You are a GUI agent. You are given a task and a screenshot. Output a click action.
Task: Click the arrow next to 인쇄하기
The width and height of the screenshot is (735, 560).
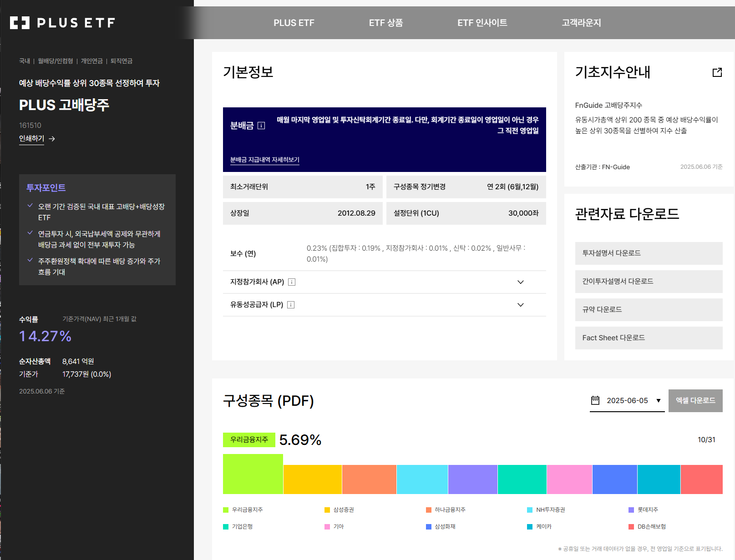click(x=52, y=139)
